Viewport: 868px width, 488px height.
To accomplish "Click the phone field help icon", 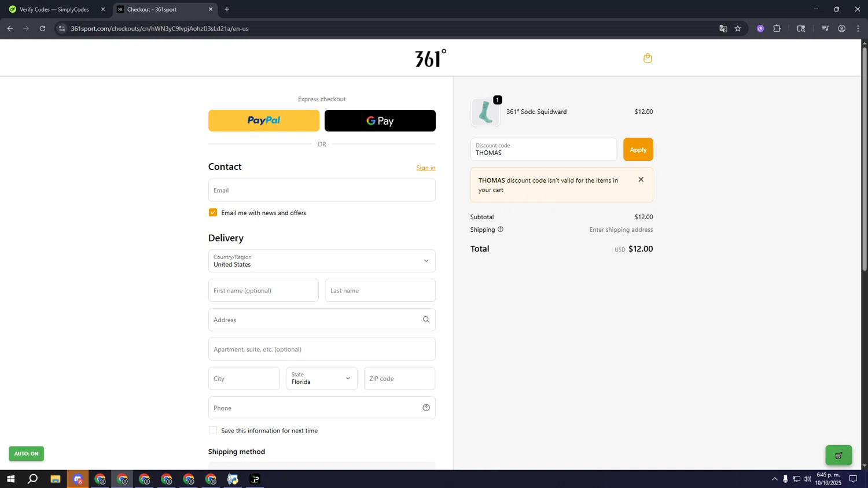I will click(x=426, y=408).
